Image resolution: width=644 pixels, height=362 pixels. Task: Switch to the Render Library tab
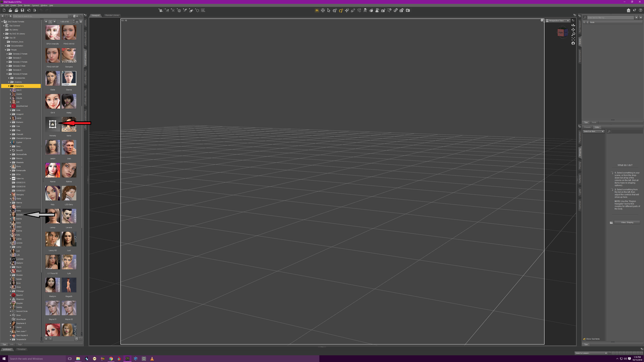click(x=112, y=15)
